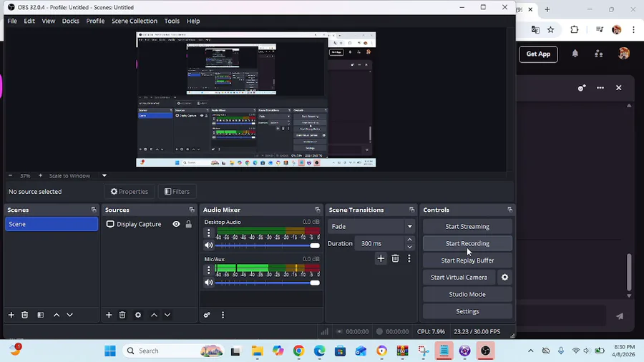644x362 pixels.
Task: Open scene filters icon in the Scenes panel
Action: click(x=40, y=315)
